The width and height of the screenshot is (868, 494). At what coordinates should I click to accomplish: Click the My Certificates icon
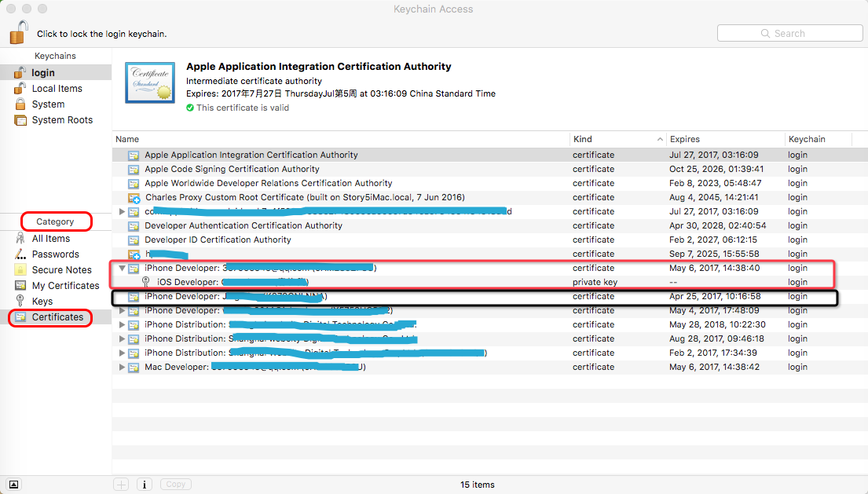[x=20, y=285]
